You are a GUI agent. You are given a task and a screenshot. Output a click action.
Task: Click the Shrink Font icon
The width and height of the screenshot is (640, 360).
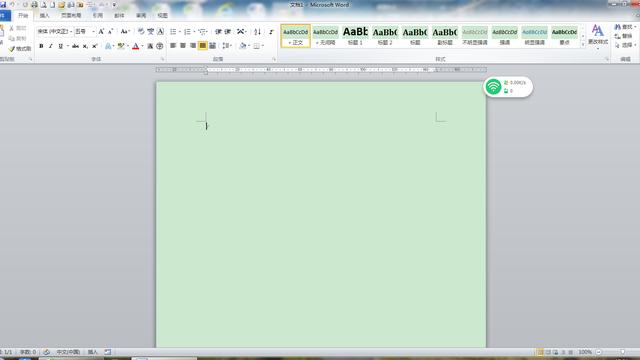coord(110,31)
